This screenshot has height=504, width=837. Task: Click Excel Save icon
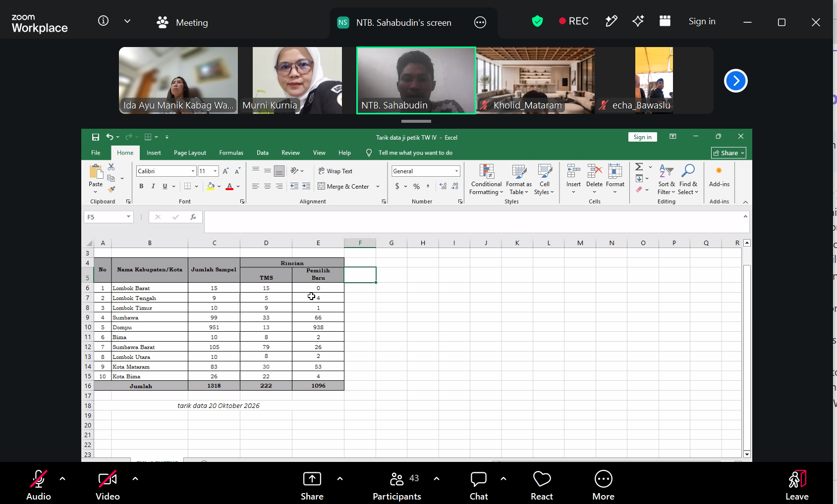96,137
